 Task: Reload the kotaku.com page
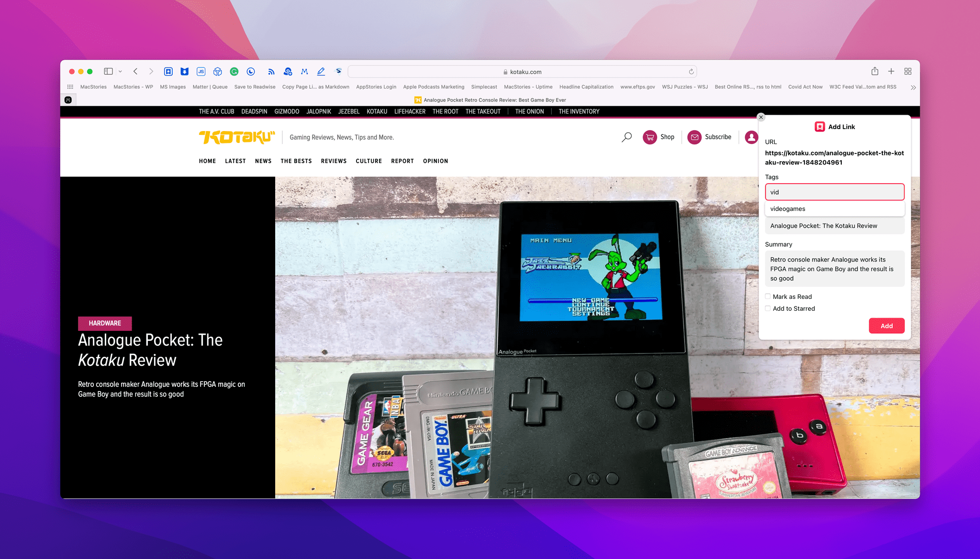[691, 72]
